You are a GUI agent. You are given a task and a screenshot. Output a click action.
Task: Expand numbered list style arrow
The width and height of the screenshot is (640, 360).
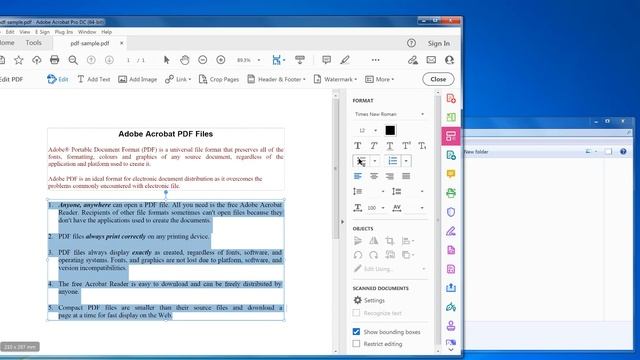coord(406,161)
